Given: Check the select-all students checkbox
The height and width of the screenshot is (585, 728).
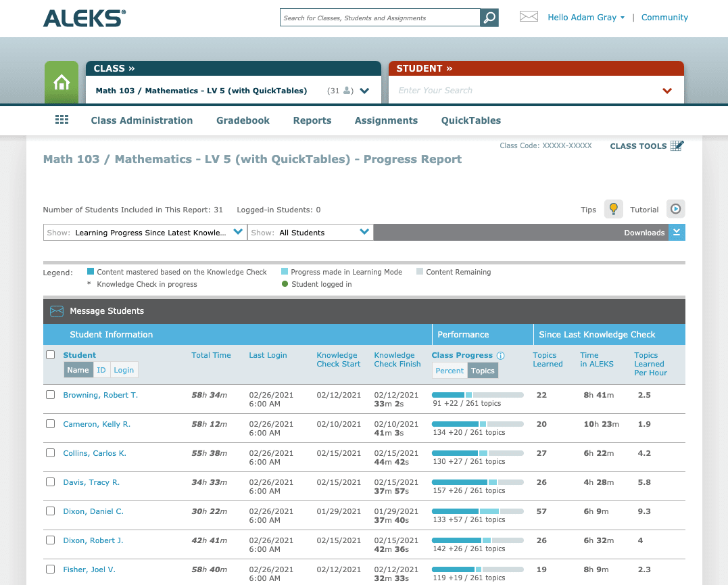Looking at the screenshot, I should point(50,354).
